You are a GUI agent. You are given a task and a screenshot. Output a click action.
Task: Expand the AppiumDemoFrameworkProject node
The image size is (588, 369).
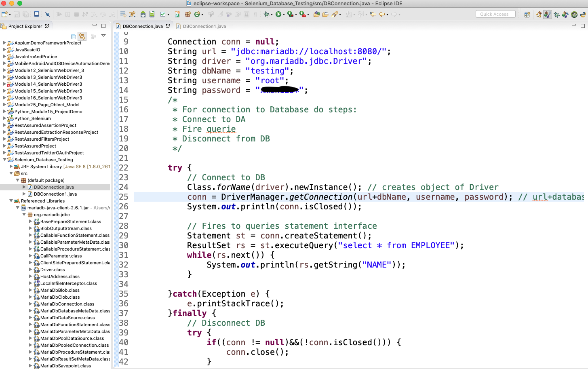pyautogui.click(x=5, y=43)
